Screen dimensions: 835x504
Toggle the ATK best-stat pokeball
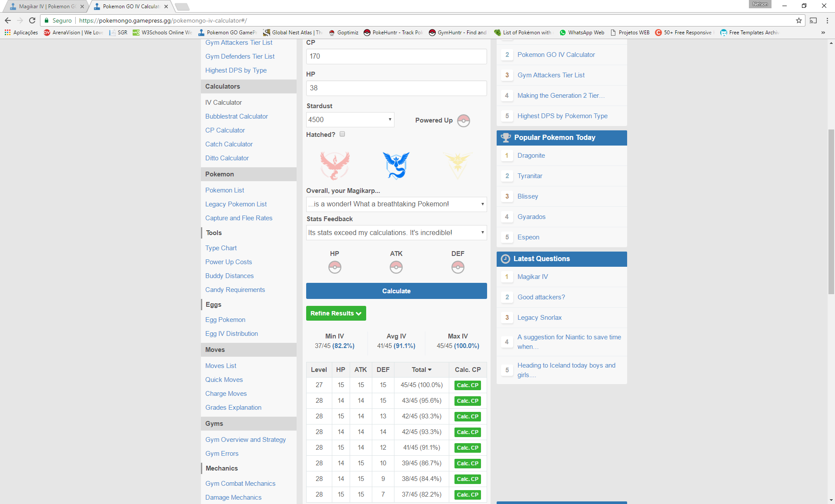tap(396, 267)
